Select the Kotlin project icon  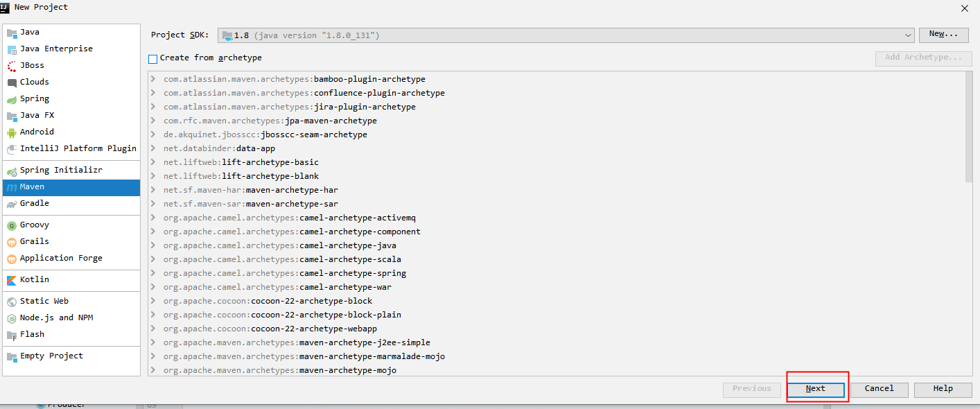[12, 280]
